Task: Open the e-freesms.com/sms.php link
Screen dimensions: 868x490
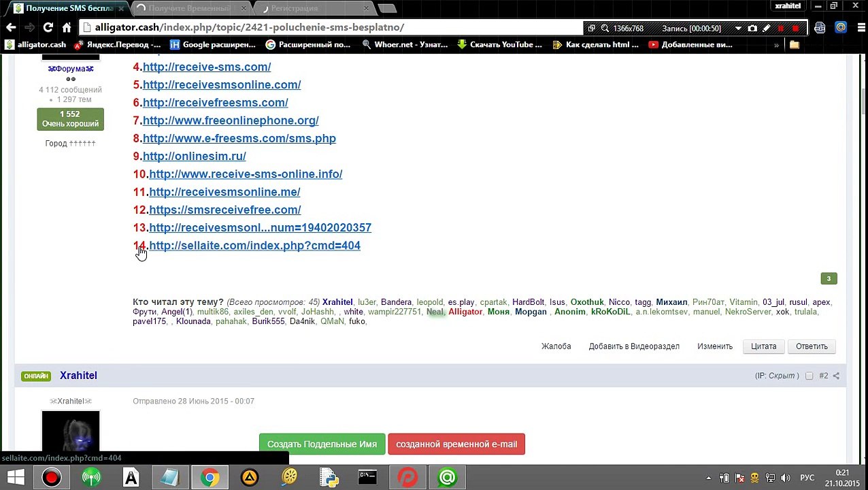Action: [x=239, y=138]
